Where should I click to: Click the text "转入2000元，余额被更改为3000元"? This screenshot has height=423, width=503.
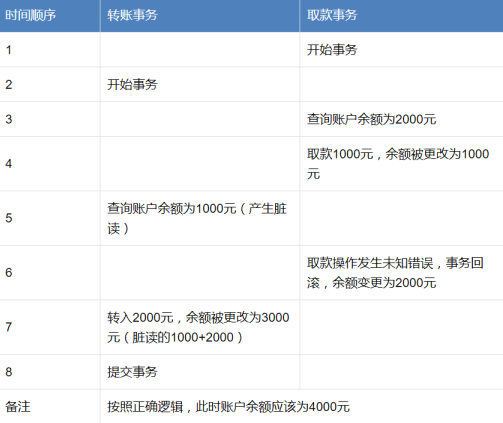click(x=198, y=327)
